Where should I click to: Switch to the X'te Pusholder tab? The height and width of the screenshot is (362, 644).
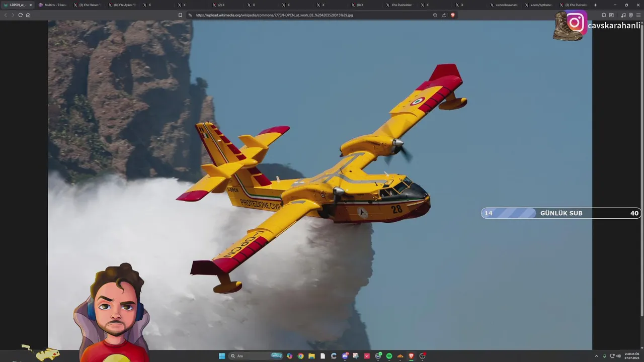pyautogui.click(x=399, y=5)
